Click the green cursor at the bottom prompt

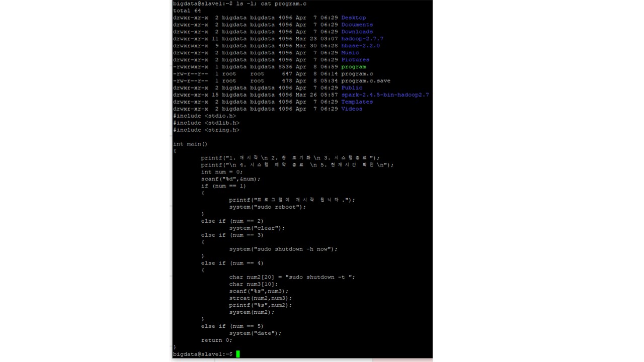[238, 354]
